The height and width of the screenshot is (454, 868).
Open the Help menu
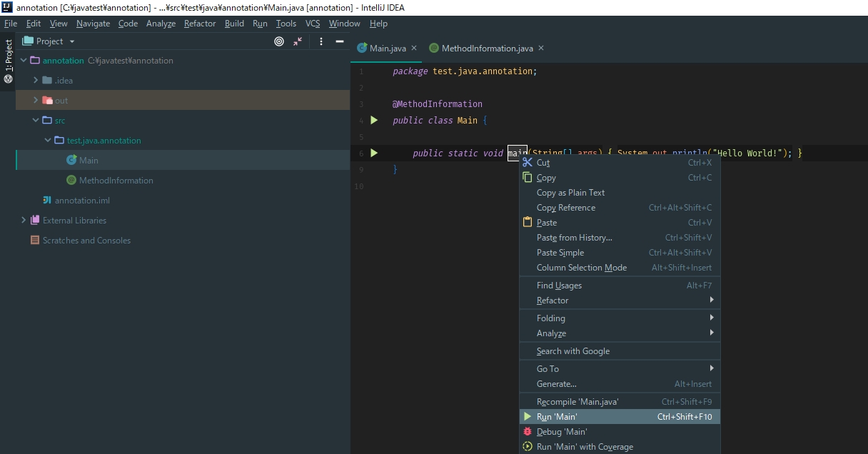click(x=378, y=24)
